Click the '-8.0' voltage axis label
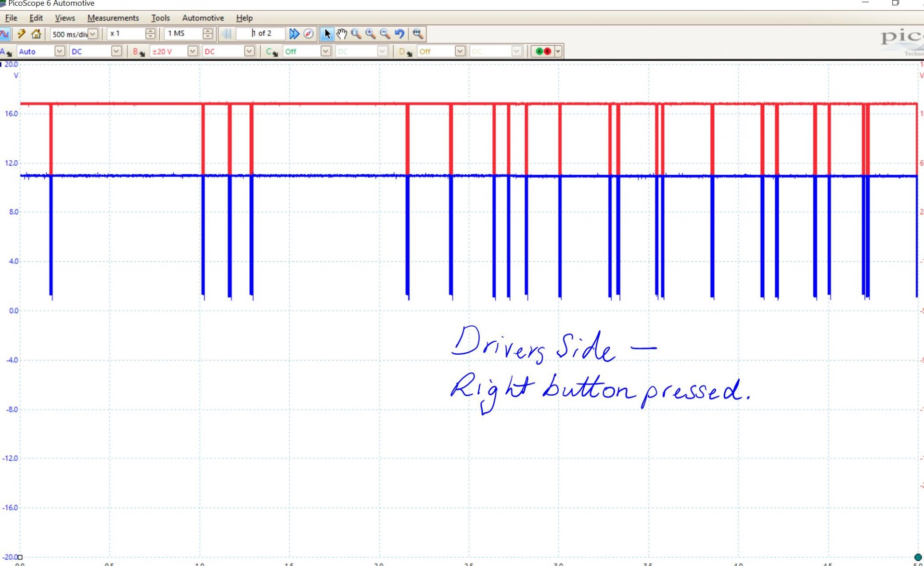The height and width of the screenshot is (566, 924). (12, 410)
